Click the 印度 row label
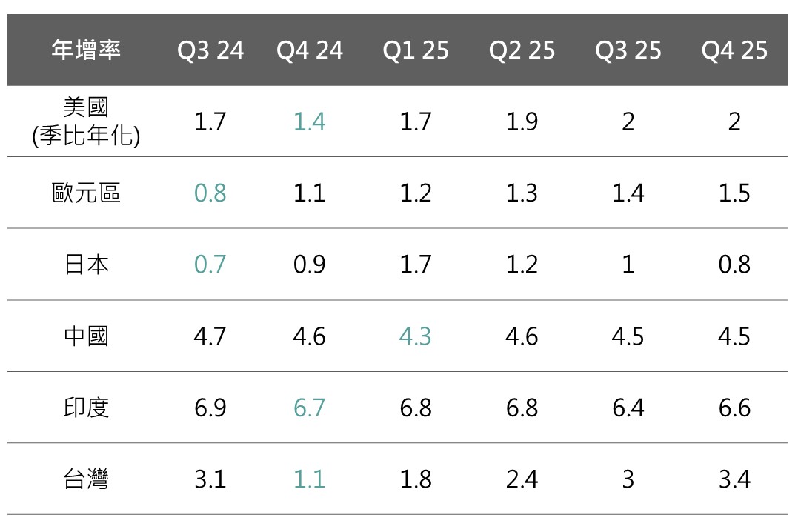The height and width of the screenshot is (532, 798). tap(86, 408)
